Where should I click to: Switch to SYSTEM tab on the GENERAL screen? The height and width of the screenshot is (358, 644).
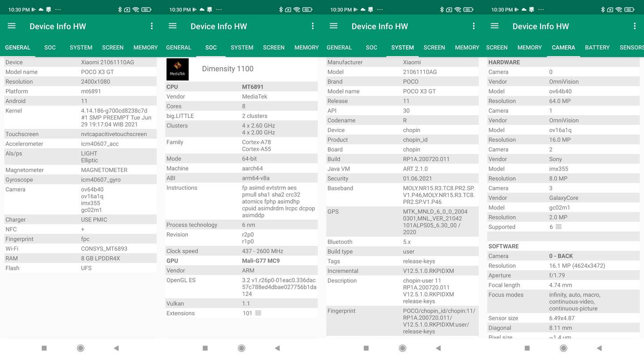pos(81,47)
